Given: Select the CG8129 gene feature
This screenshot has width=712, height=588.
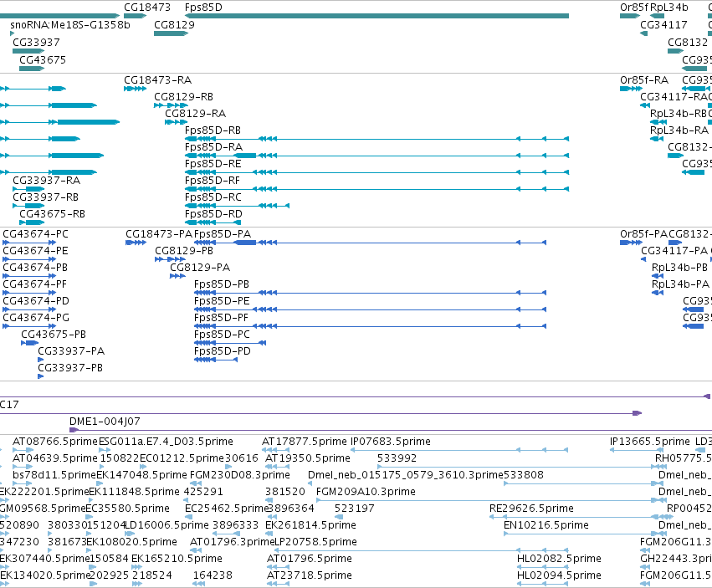Looking at the screenshot, I should tap(171, 33).
